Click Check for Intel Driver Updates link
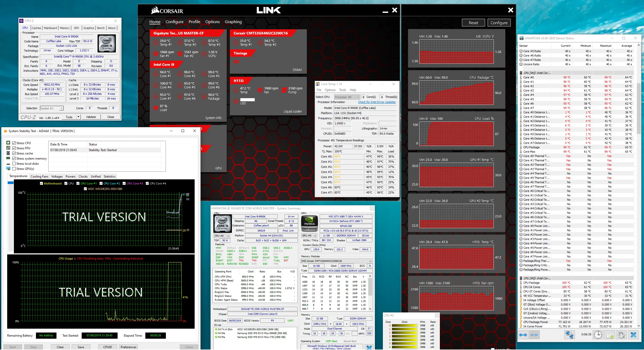This screenshot has height=350, width=644. pos(377,102)
